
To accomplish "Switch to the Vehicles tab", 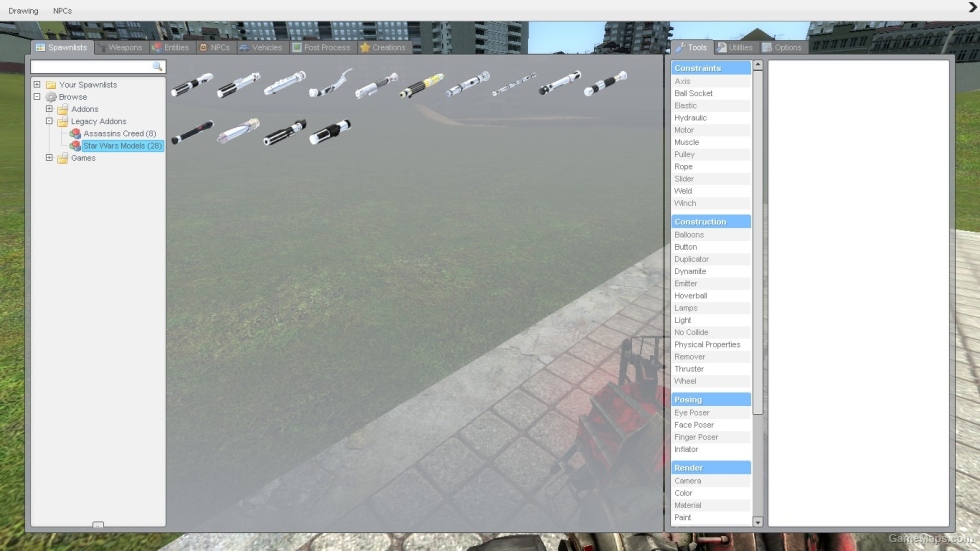I will (x=262, y=47).
